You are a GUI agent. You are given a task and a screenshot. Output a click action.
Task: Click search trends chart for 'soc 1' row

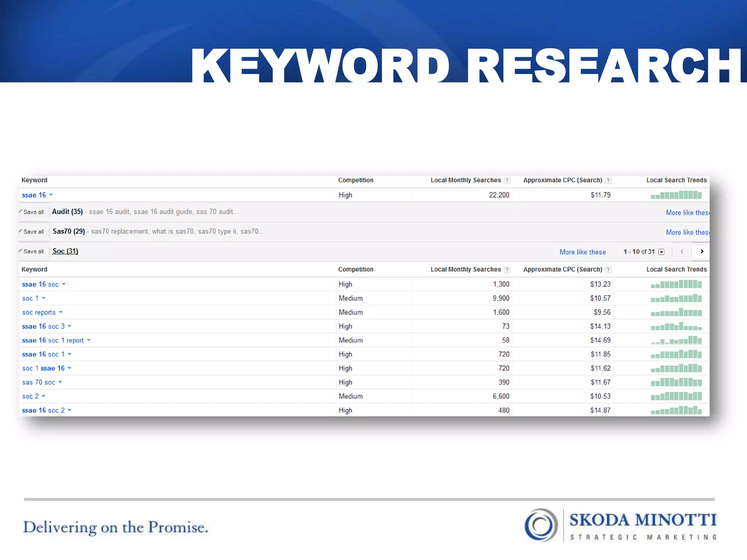[x=676, y=298]
